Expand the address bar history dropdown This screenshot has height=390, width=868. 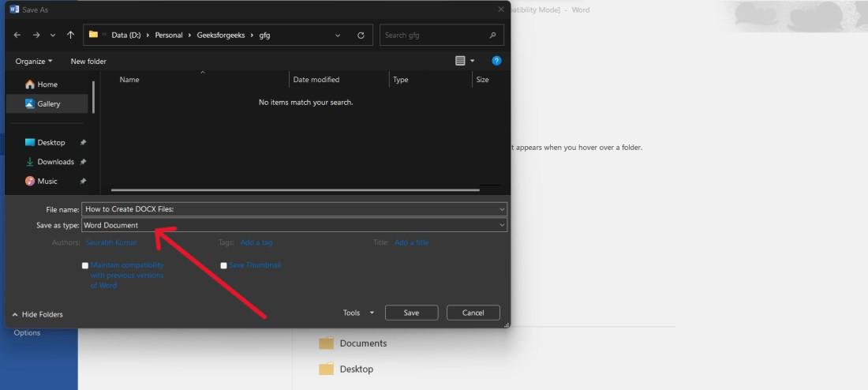tap(338, 35)
